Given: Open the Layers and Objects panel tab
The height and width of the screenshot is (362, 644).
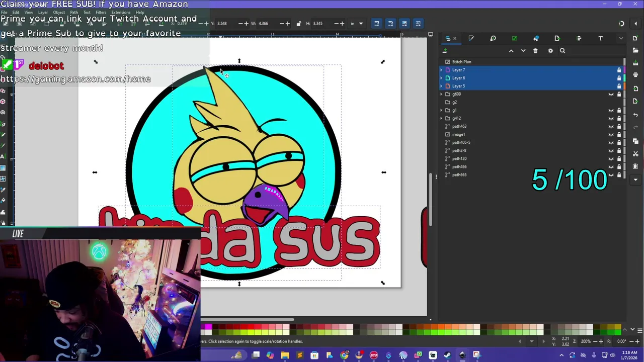Looking at the screenshot, I should click(448, 38).
